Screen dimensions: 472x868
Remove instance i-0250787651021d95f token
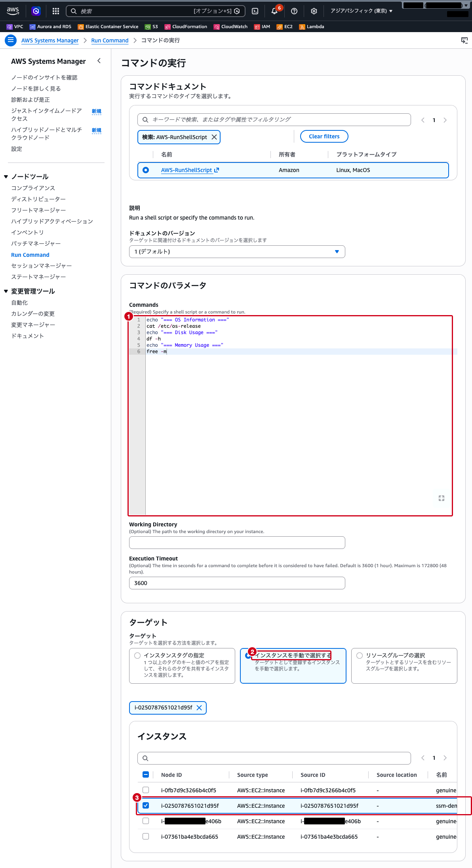tap(199, 707)
